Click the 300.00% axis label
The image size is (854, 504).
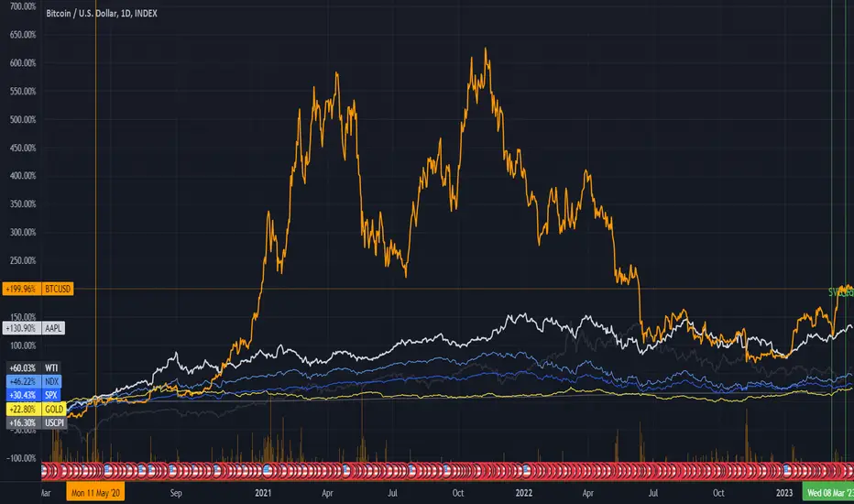23,232
